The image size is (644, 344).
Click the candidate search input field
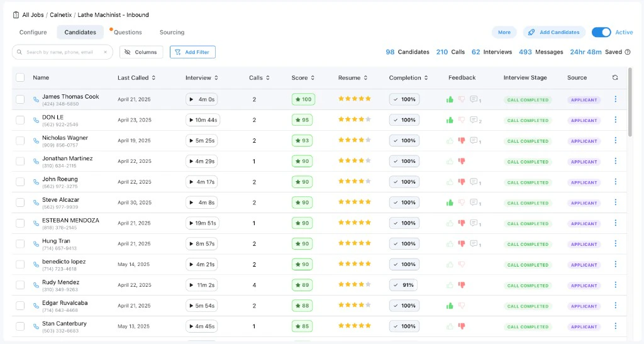(x=62, y=52)
